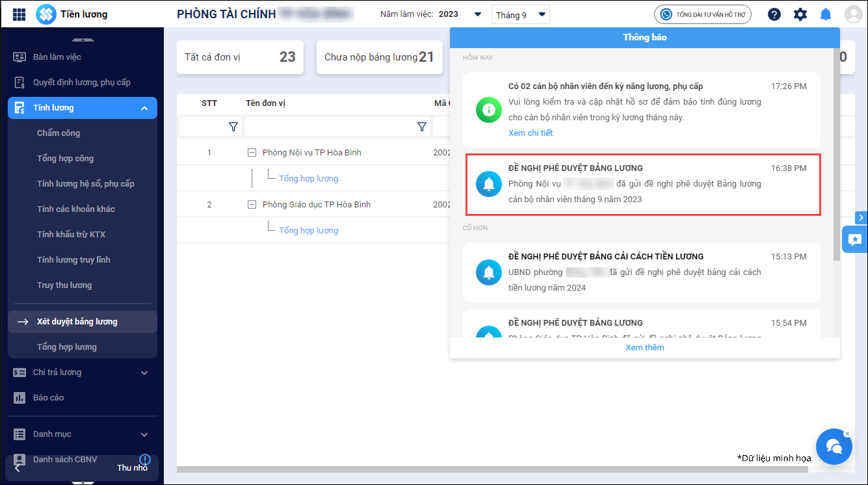Open the floating chat bubble button

pyautogui.click(x=834, y=447)
